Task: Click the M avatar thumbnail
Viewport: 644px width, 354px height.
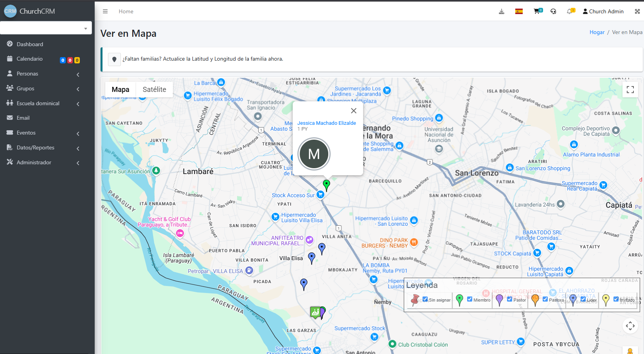Action: point(314,154)
